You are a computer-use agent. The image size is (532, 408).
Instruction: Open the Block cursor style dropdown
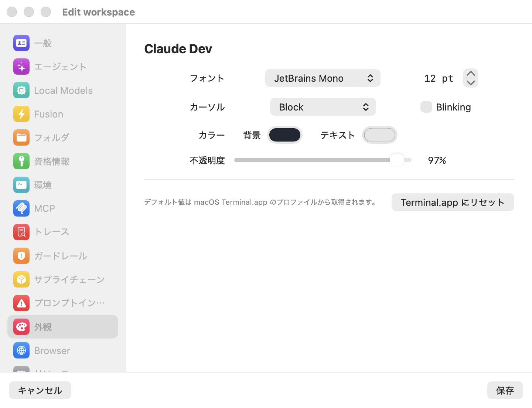pyautogui.click(x=323, y=107)
